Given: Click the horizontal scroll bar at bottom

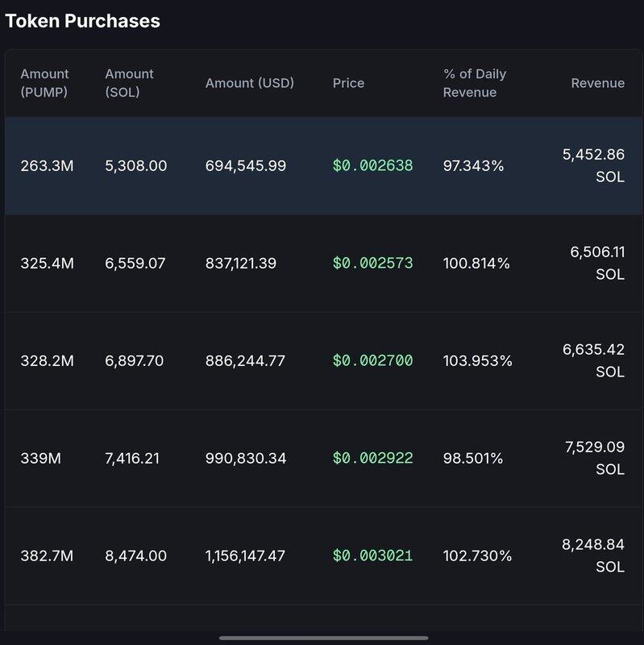Looking at the screenshot, I should click(x=322, y=638).
